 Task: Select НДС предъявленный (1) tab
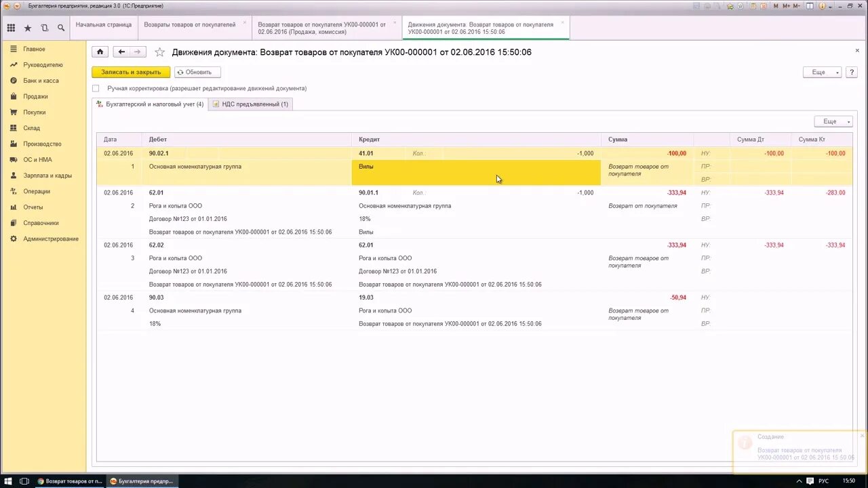250,104
